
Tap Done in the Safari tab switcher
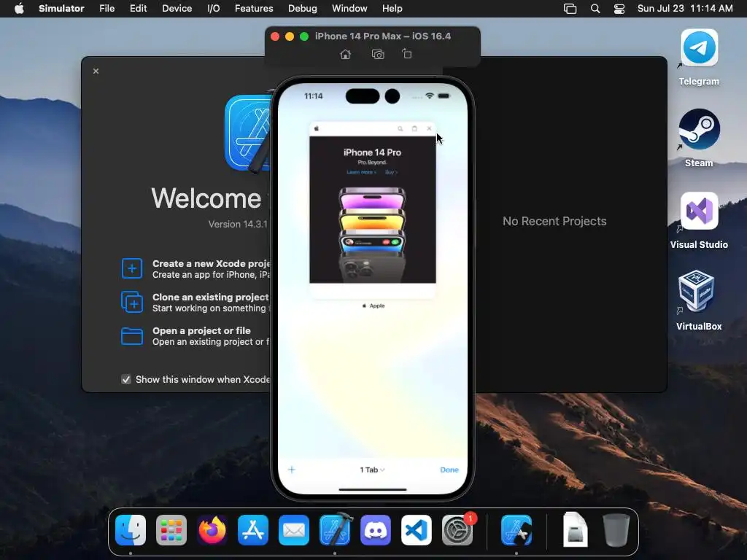pyautogui.click(x=449, y=470)
